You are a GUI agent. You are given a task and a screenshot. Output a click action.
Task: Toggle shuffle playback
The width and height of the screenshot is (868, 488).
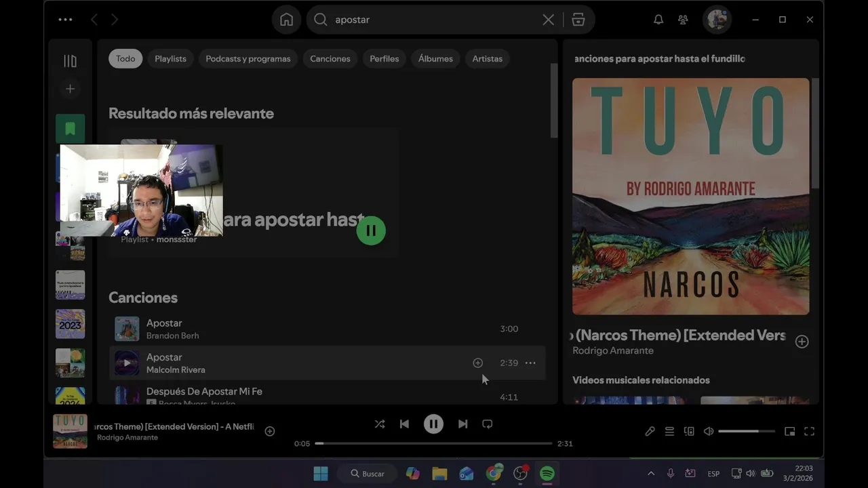[380, 424]
